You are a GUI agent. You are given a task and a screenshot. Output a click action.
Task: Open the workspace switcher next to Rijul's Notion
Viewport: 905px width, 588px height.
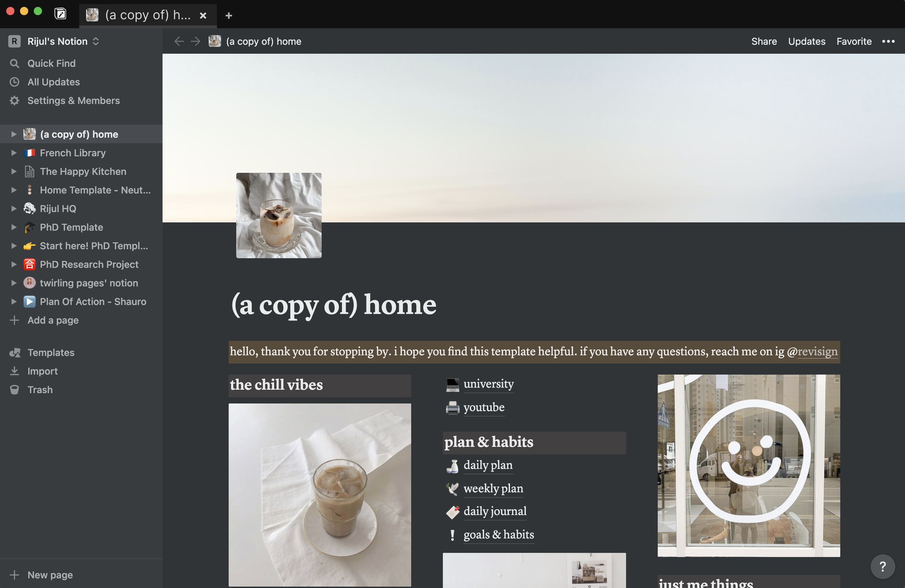tap(95, 41)
